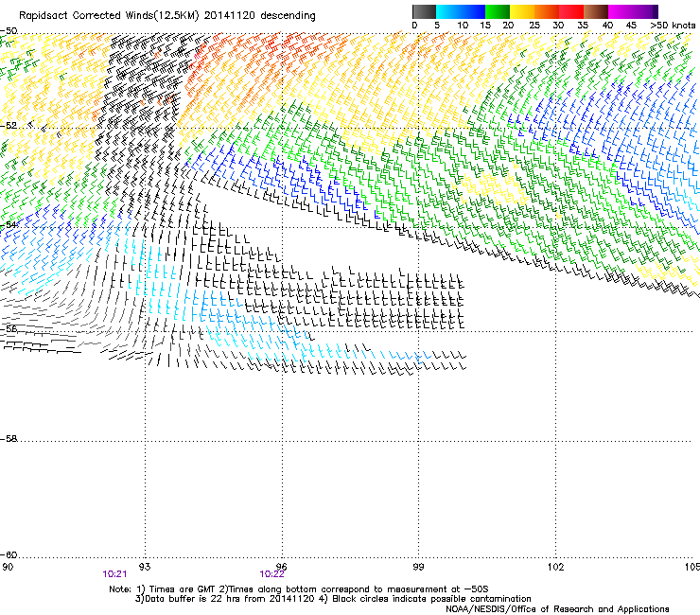Image resolution: width=700 pixels, height=615 pixels.
Task: Click longitude label 102 on bottom axis
Action: (555, 567)
